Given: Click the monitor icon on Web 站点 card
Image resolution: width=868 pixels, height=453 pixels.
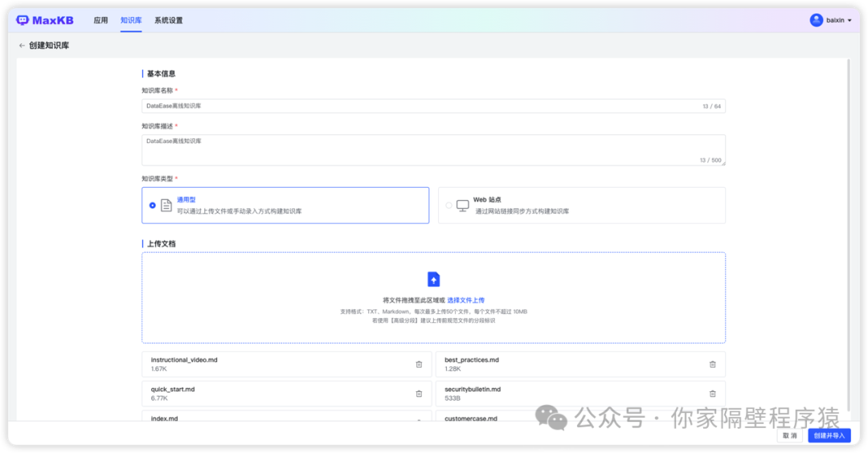Looking at the screenshot, I should (462, 206).
